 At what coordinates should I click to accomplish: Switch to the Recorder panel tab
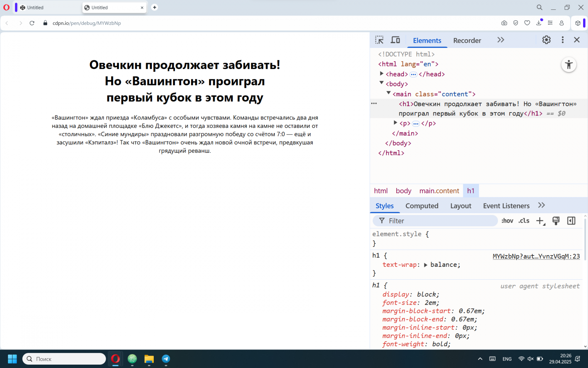click(x=467, y=40)
